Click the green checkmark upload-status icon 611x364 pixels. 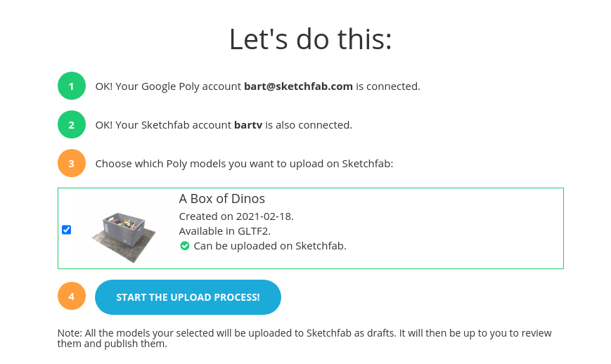pyautogui.click(x=184, y=246)
